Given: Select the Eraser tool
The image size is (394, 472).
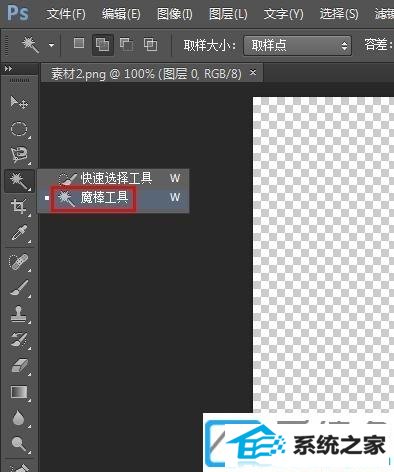Looking at the screenshot, I should pyautogui.click(x=19, y=366).
